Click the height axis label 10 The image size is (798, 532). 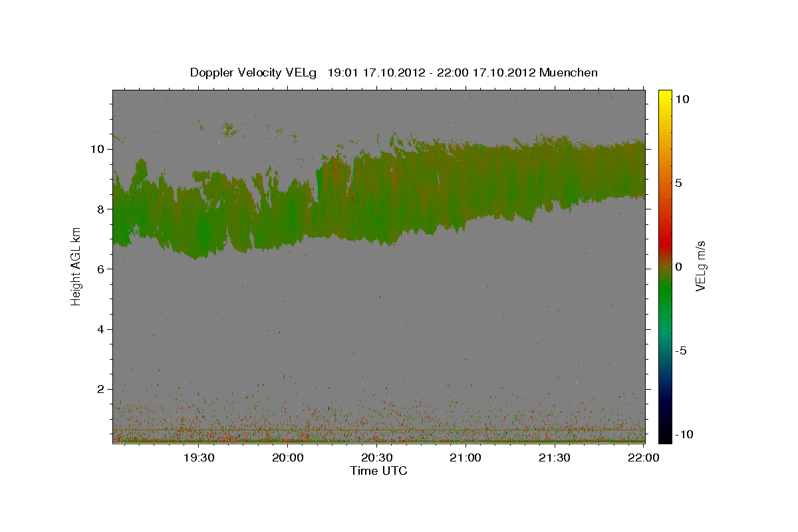coord(97,149)
